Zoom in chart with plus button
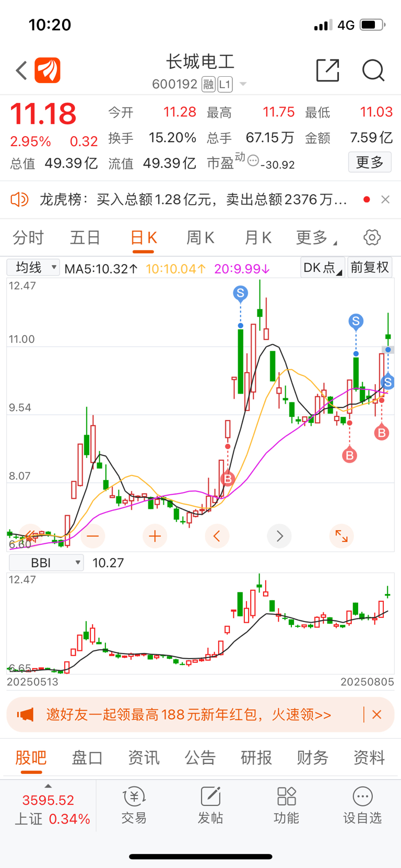This screenshot has width=401, height=868. [x=155, y=536]
